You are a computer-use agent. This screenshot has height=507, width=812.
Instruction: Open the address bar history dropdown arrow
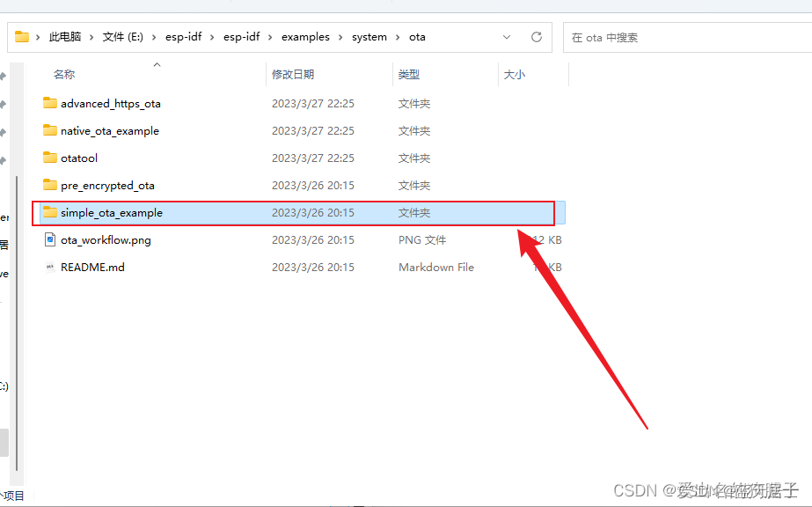(507, 37)
